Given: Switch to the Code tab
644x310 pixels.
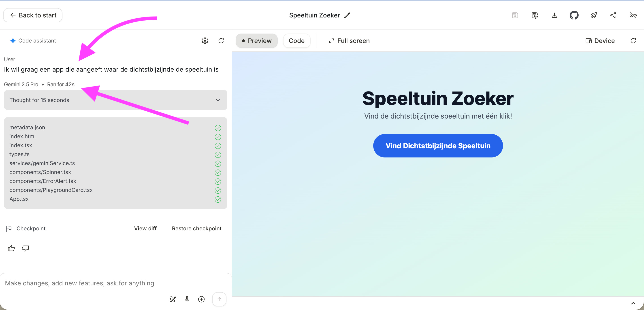Looking at the screenshot, I should coord(296,41).
